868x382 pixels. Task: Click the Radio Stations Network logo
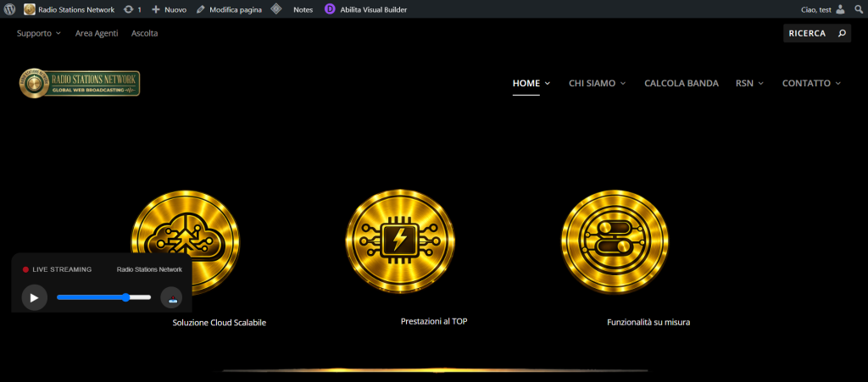(x=80, y=84)
